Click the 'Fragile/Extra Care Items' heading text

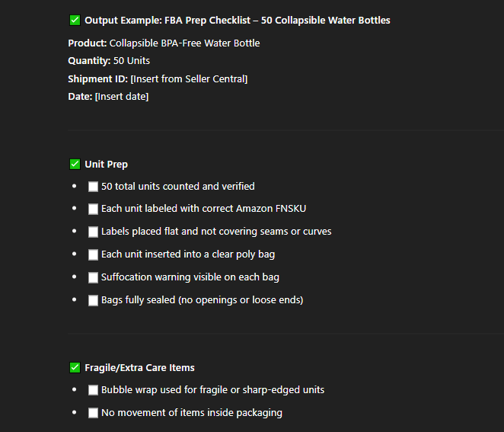point(139,368)
